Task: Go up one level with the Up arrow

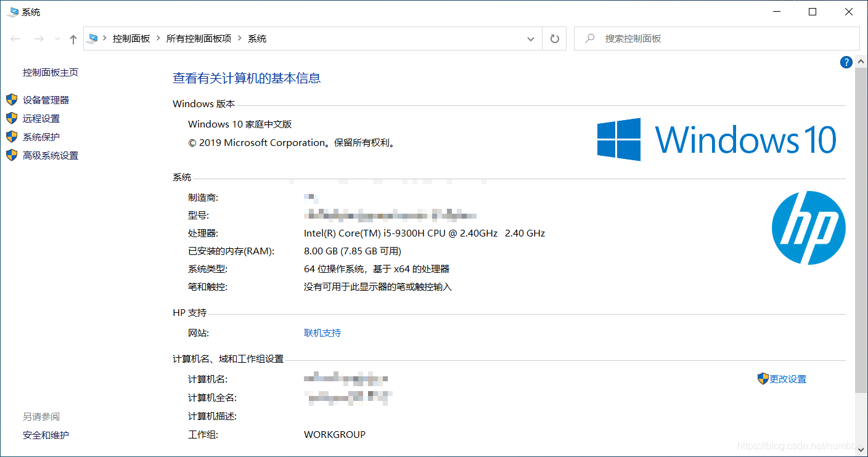Action: tap(73, 39)
